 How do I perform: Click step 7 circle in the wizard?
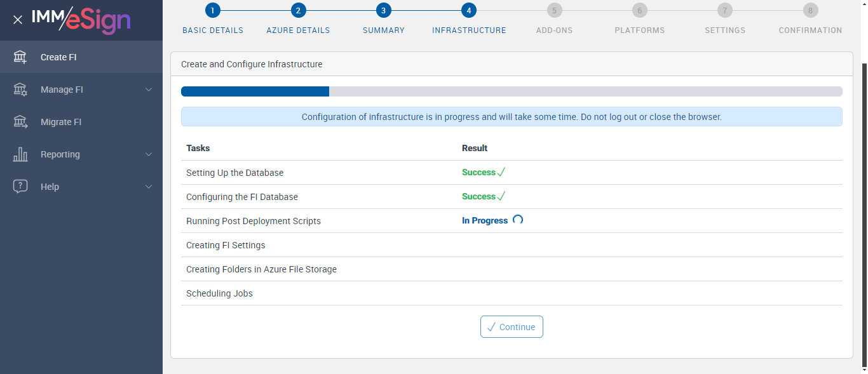click(x=725, y=10)
